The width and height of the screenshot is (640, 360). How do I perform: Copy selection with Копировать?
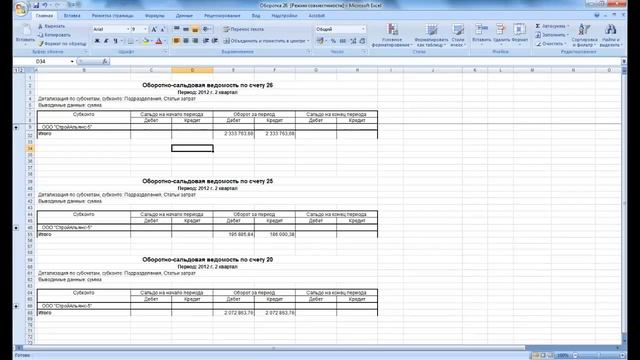coord(54,35)
